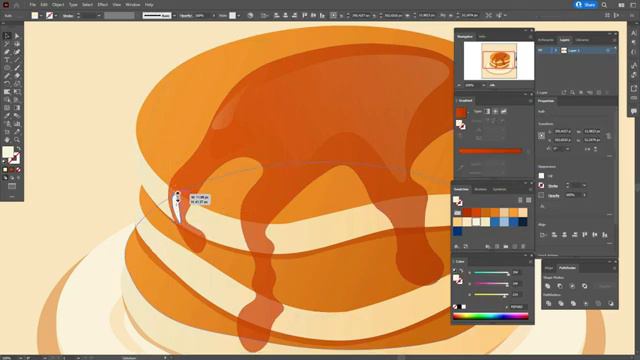
Task: Click Opacity label in control bar
Action: pos(186,16)
